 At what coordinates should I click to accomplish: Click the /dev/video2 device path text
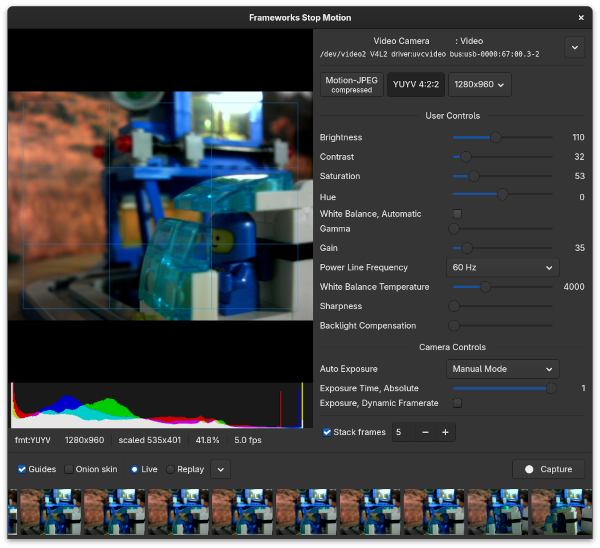[x=429, y=54]
